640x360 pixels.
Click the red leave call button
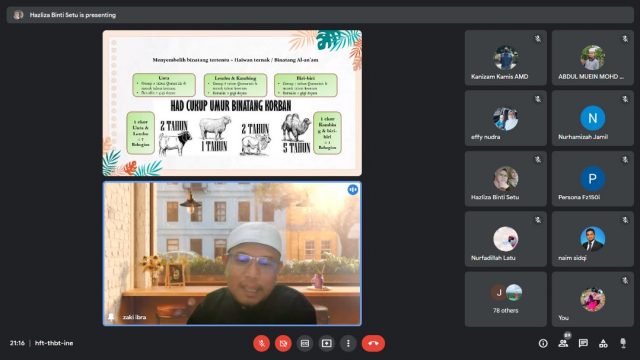pos(373,343)
